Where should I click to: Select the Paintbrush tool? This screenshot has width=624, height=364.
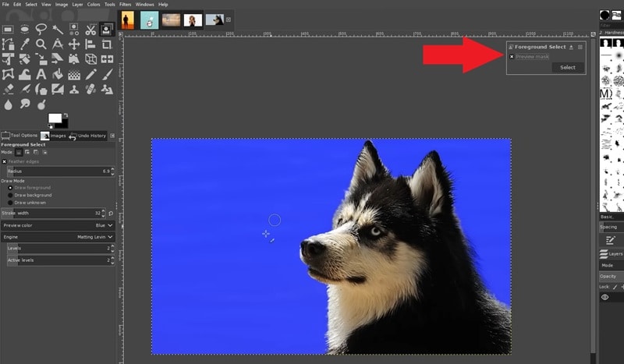point(107,74)
